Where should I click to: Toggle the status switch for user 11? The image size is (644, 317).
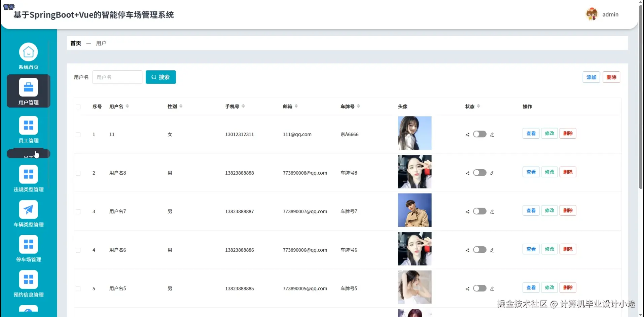(479, 134)
